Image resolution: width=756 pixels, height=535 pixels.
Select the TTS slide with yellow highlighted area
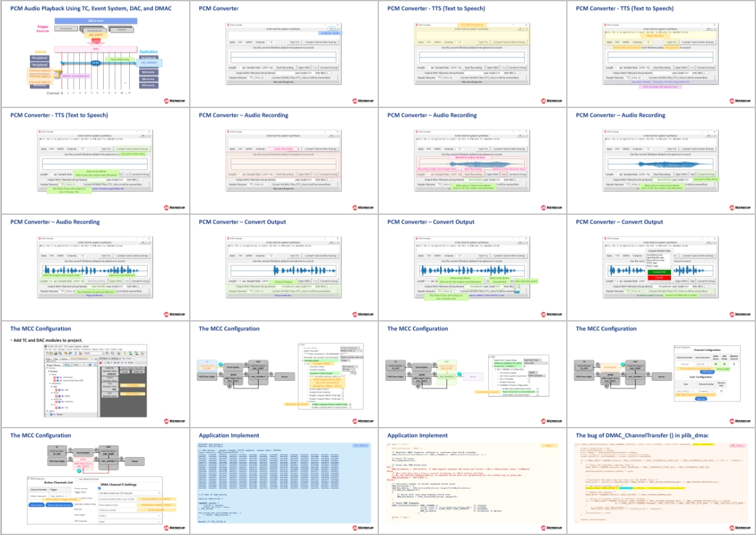tap(472, 54)
